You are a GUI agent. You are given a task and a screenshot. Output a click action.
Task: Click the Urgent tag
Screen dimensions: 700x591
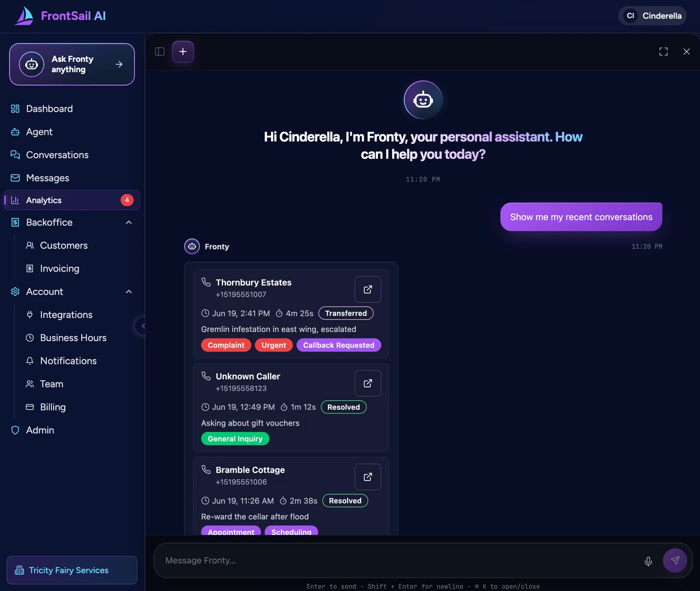pyautogui.click(x=273, y=345)
